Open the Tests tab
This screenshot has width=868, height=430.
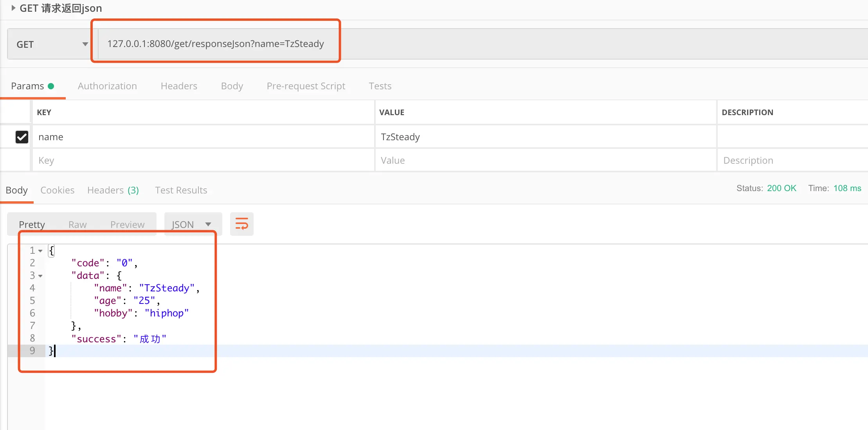point(380,86)
